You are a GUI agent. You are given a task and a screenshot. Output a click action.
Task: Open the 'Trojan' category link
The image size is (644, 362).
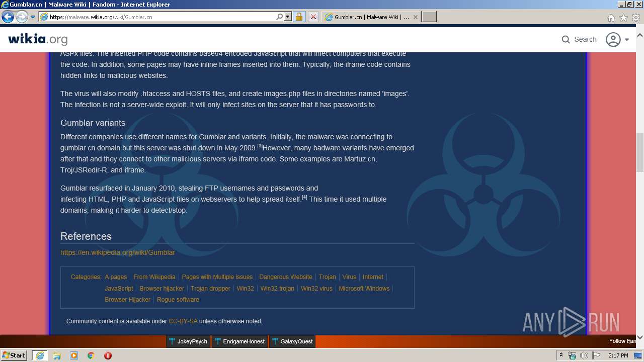(x=327, y=277)
